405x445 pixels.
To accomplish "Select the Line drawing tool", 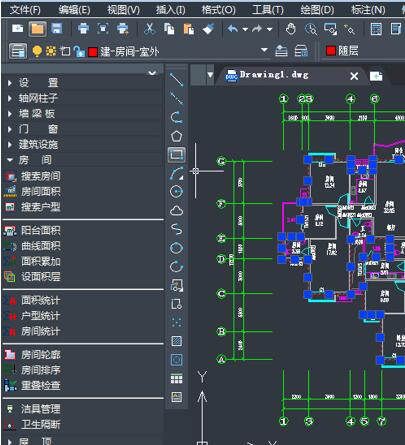I will [x=176, y=79].
